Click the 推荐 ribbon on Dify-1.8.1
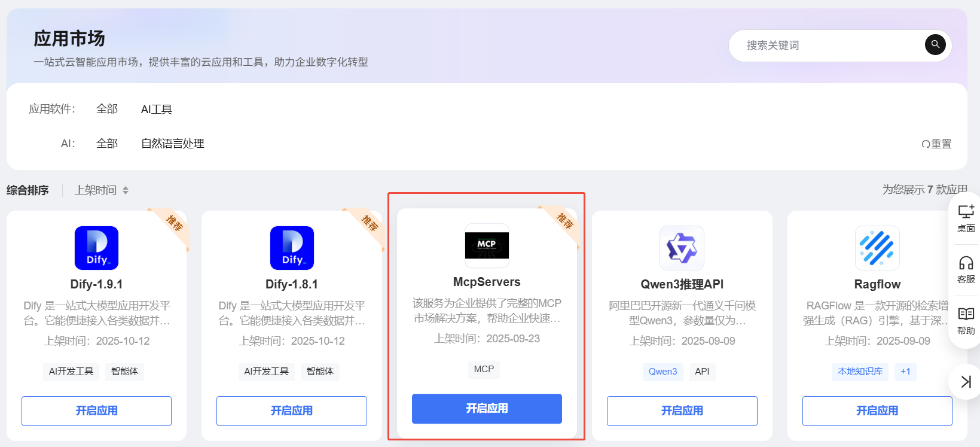Image resolution: width=980 pixels, height=447 pixels. (370, 224)
